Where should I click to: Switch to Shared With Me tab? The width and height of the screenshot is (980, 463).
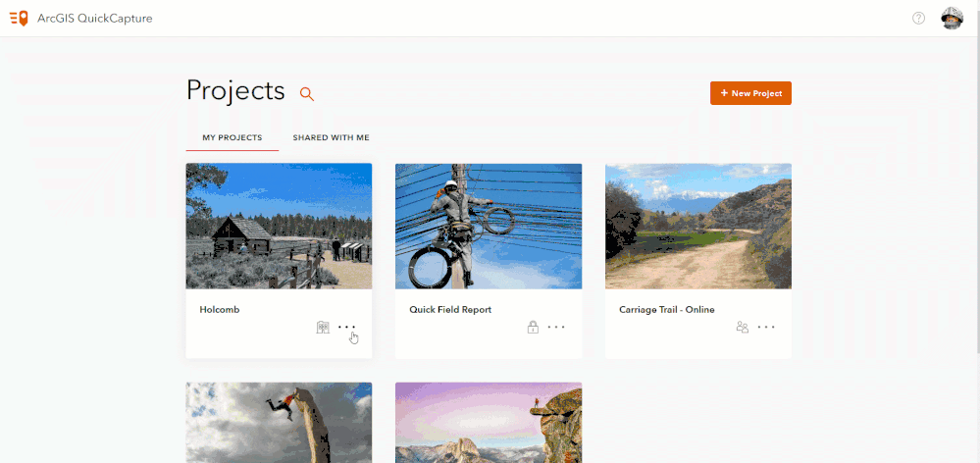tap(331, 137)
